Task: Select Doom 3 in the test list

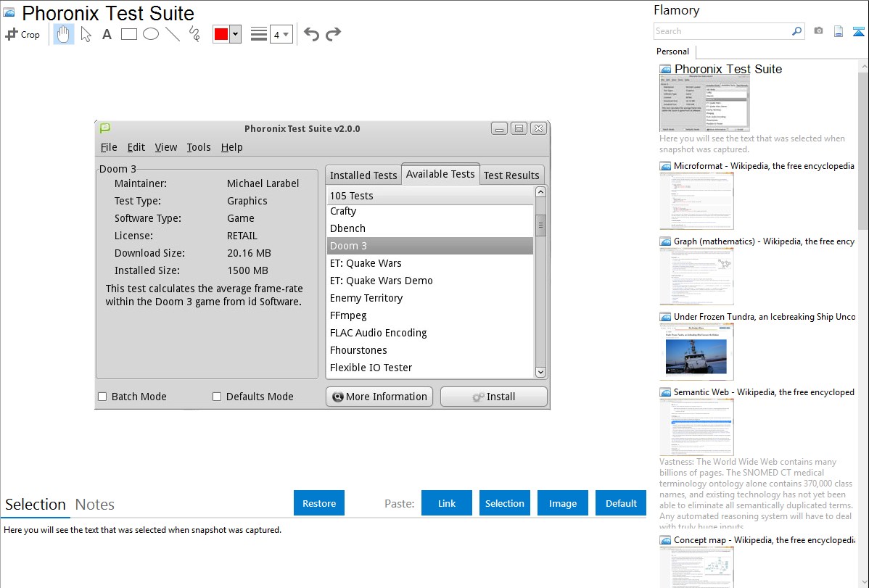Action: coord(430,246)
